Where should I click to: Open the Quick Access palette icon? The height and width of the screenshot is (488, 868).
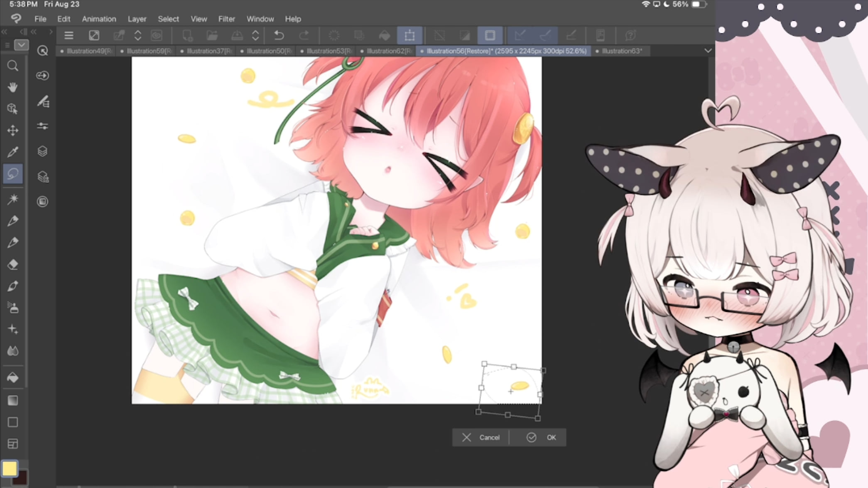[42, 51]
